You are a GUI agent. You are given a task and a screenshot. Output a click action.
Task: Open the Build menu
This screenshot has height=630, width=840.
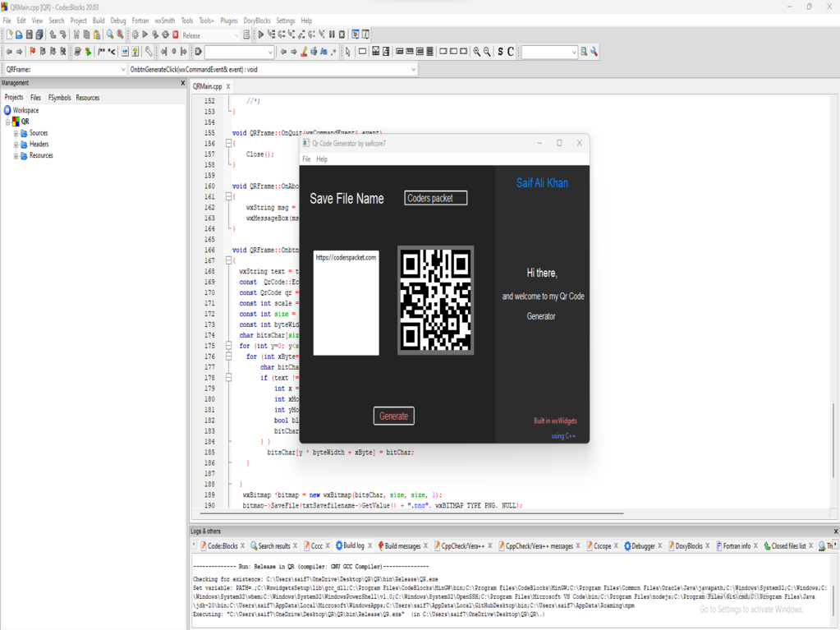tap(99, 21)
